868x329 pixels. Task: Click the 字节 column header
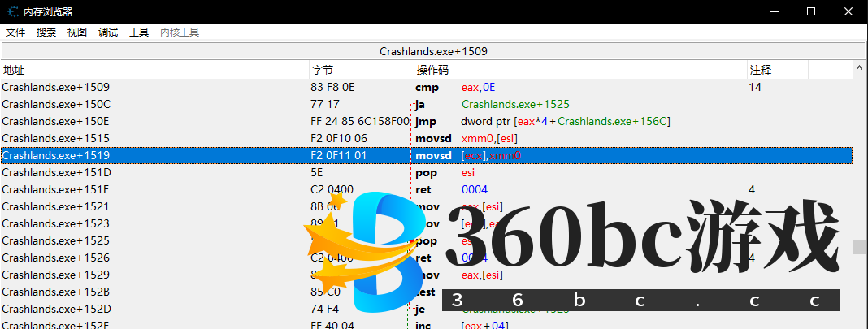[362, 70]
